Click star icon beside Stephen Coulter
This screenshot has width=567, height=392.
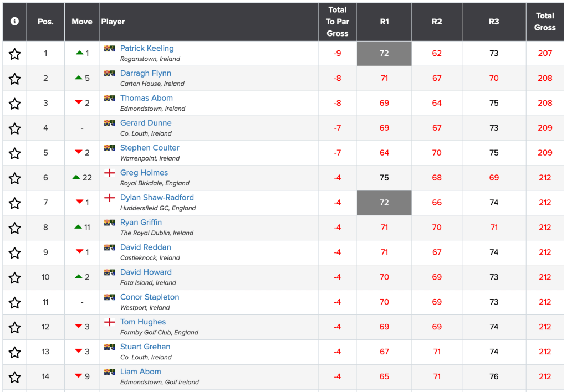point(14,153)
